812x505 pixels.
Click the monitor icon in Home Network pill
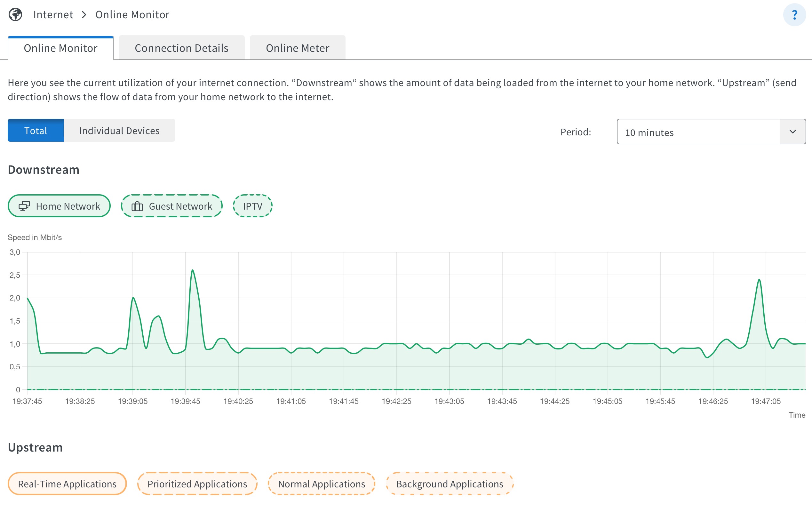tap(24, 206)
